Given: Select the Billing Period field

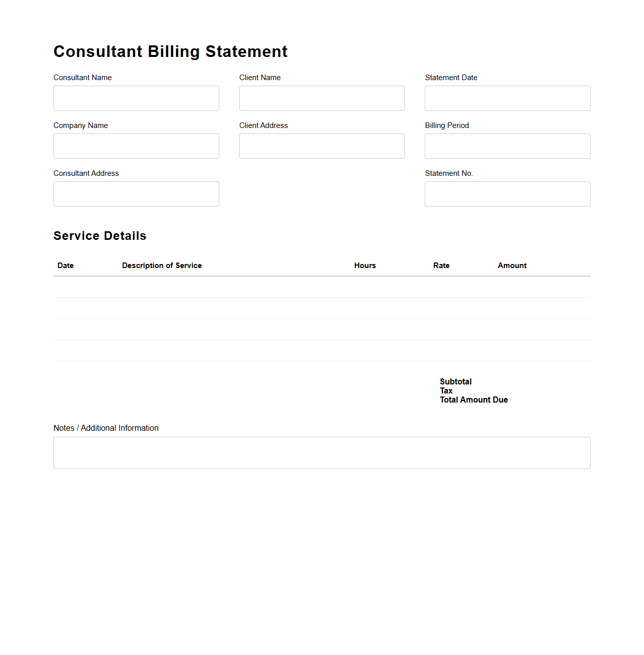Looking at the screenshot, I should 507,146.
